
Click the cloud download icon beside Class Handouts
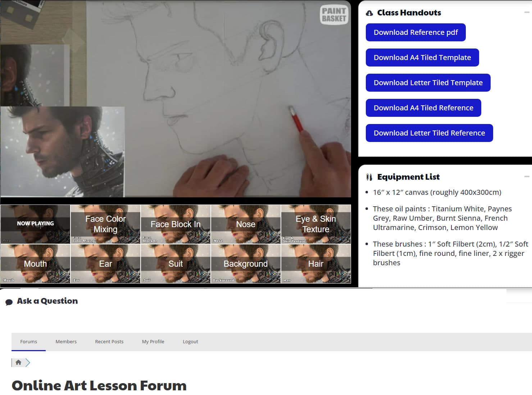369,12
